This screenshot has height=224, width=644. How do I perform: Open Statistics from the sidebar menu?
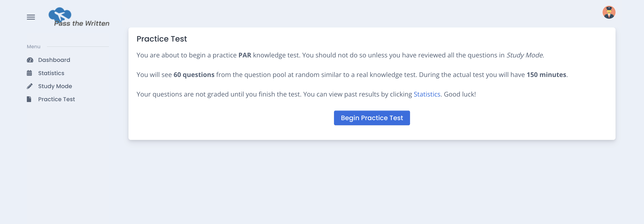pos(51,73)
